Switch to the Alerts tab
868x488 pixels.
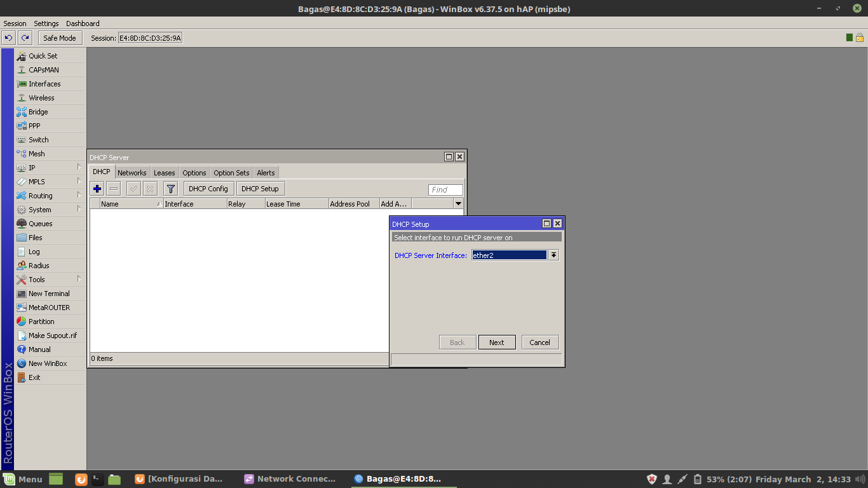(266, 173)
